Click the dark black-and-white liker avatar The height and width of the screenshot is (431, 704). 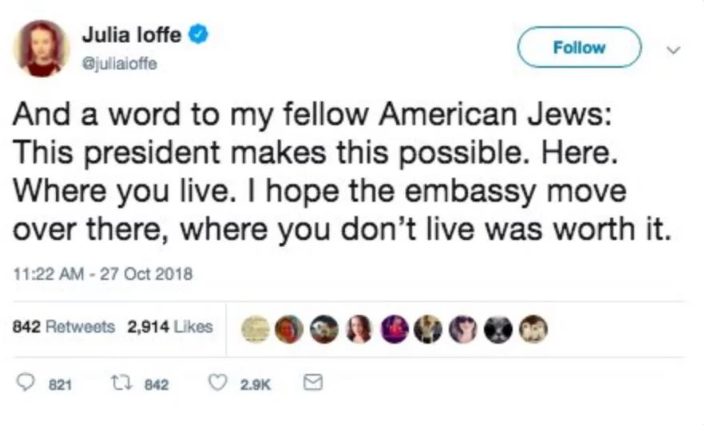pos(498,330)
